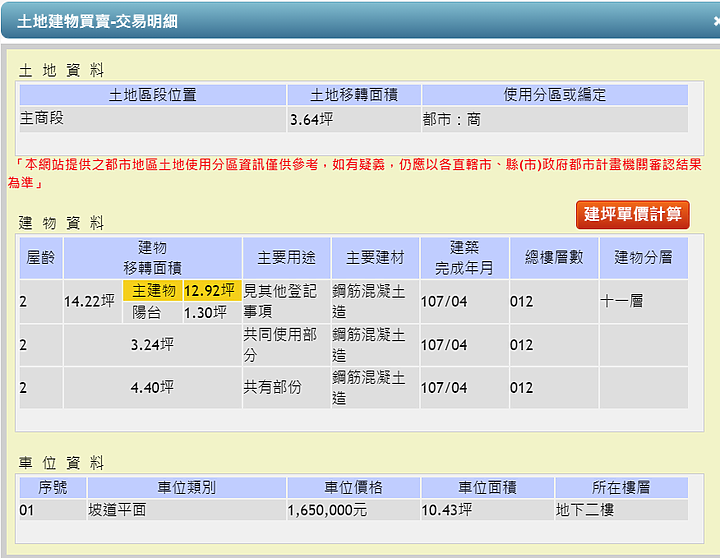Screen dimensions: 720x558
Task: Click the 建物移轉面積 column header
Action: pos(152,258)
